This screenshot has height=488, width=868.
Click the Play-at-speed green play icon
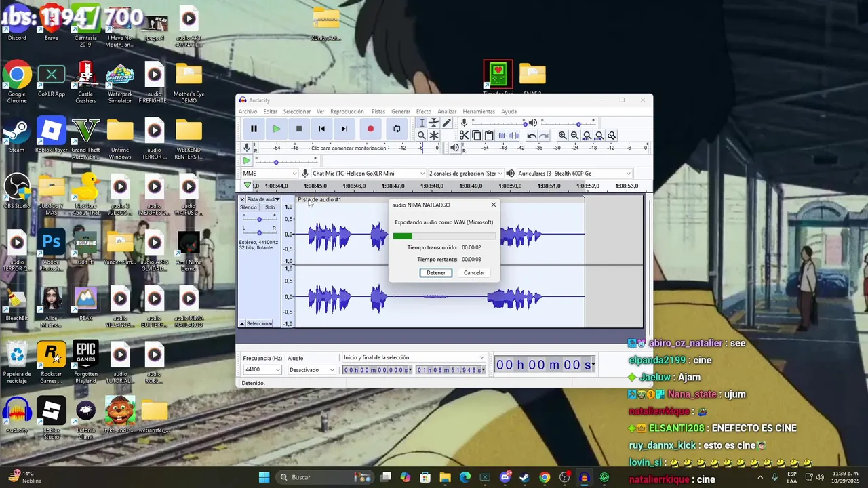click(x=247, y=161)
